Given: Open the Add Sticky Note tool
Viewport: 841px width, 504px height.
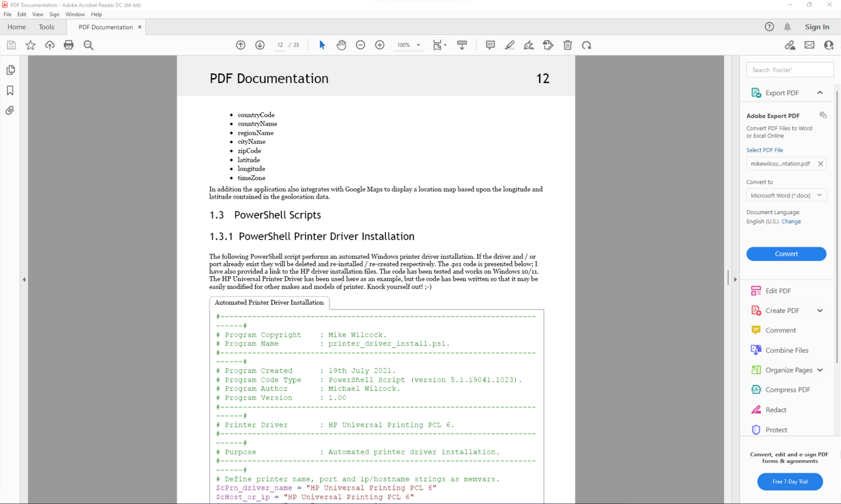Looking at the screenshot, I should coord(490,45).
